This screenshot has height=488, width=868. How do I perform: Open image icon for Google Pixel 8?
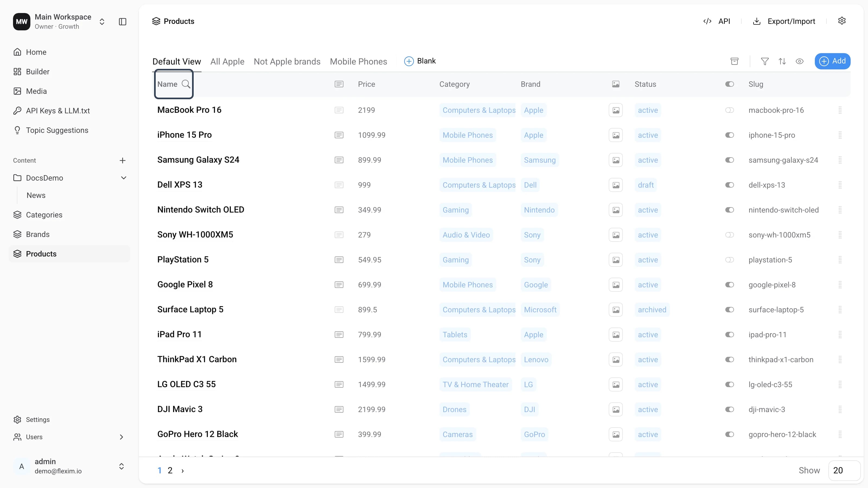pyautogui.click(x=616, y=285)
